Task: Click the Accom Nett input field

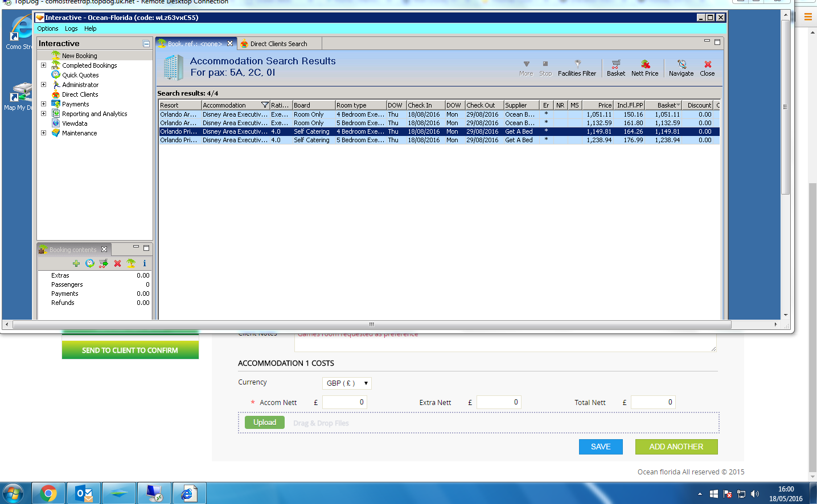Action: (x=344, y=402)
